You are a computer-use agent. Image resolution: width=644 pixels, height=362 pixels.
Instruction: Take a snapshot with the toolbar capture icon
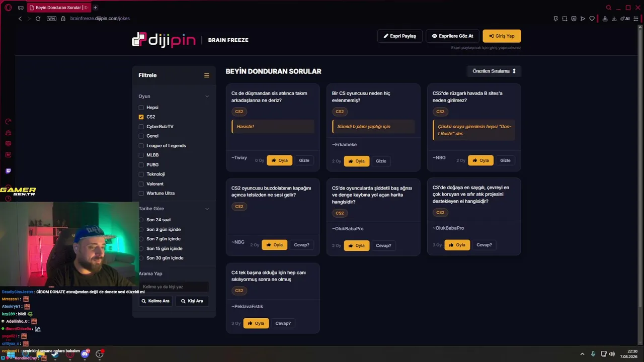(x=565, y=19)
